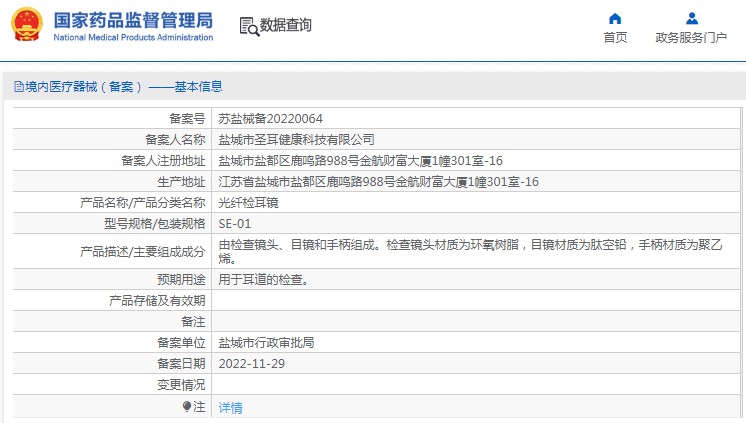Go to 首页 home page
Viewport: 746px width, 423px height.
pyautogui.click(x=615, y=38)
